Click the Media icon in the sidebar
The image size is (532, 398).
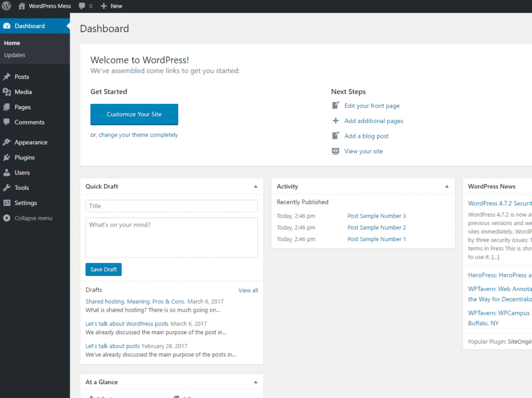pyautogui.click(x=7, y=92)
